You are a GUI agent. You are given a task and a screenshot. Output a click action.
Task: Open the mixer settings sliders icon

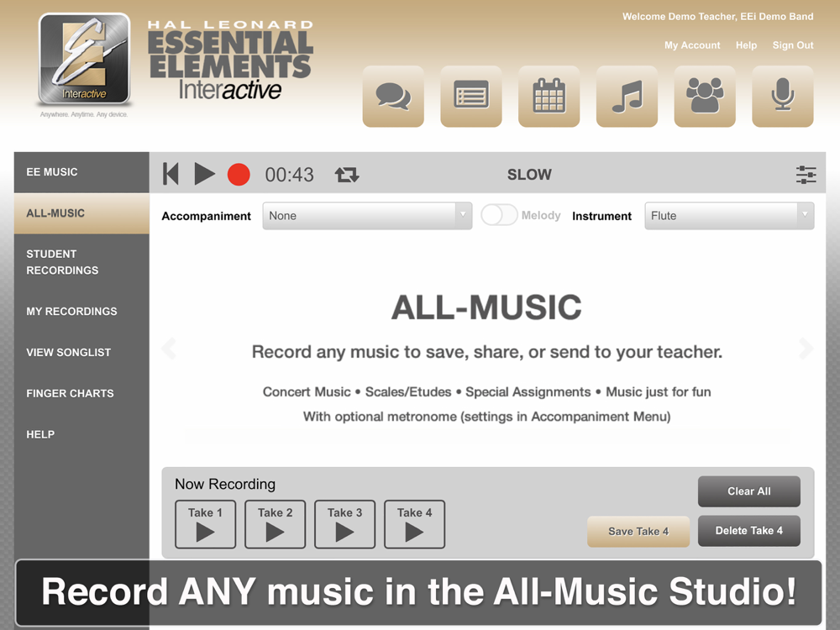pos(806,175)
